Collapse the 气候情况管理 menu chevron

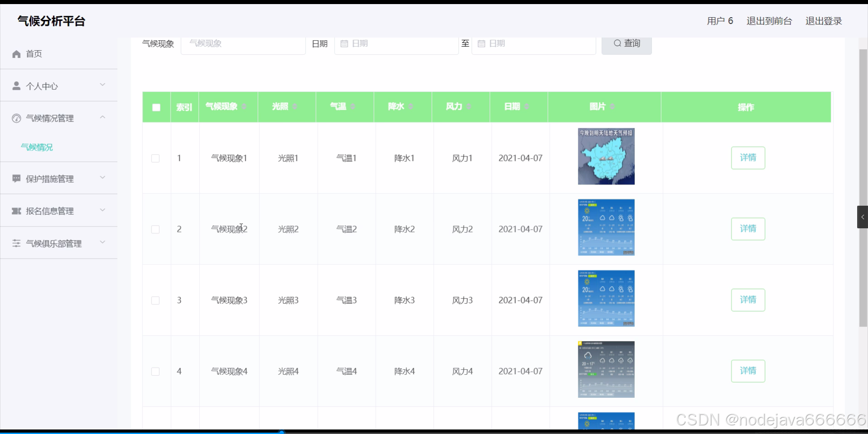[x=103, y=117]
